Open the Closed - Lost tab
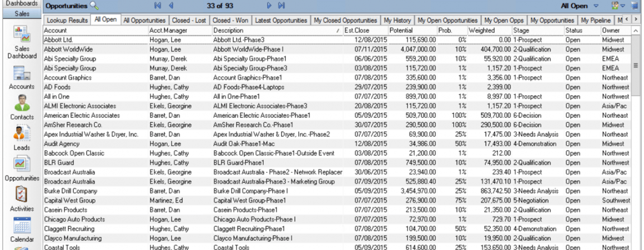This screenshot has height=250, width=644. pos(189,20)
